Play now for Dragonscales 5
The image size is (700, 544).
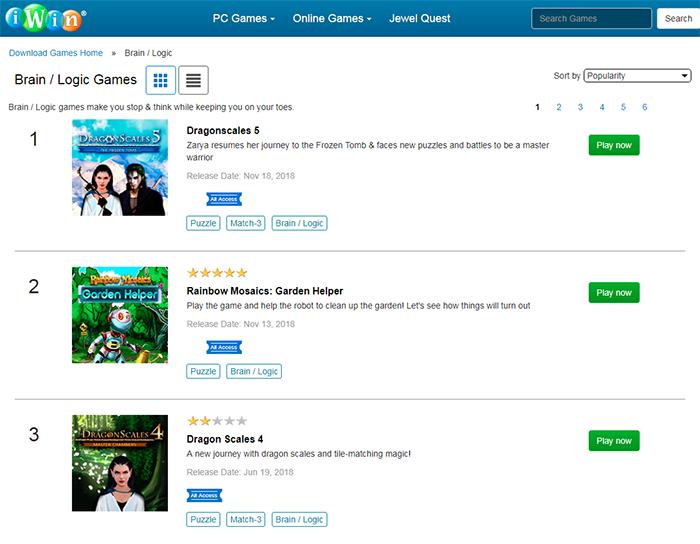click(x=614, y=145)
